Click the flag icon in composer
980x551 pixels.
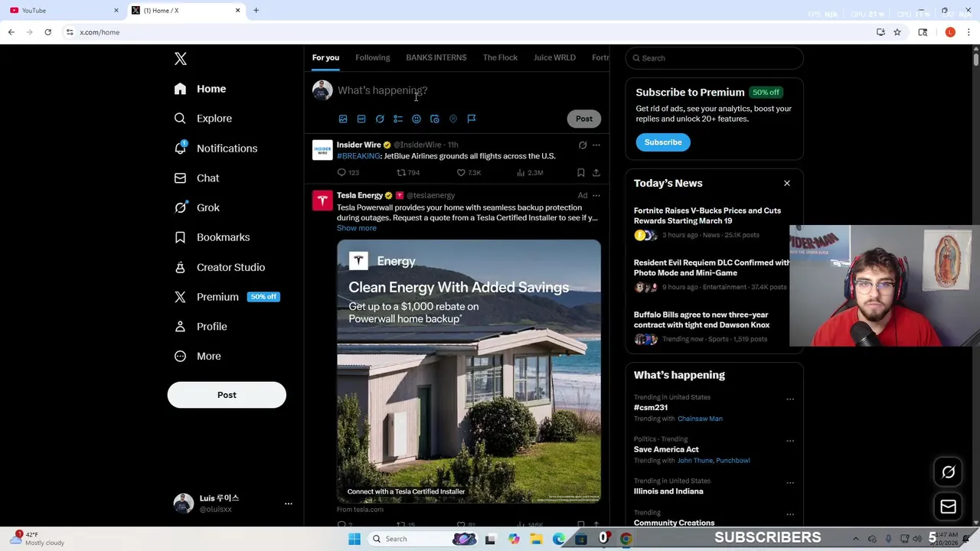coord(472,119)
